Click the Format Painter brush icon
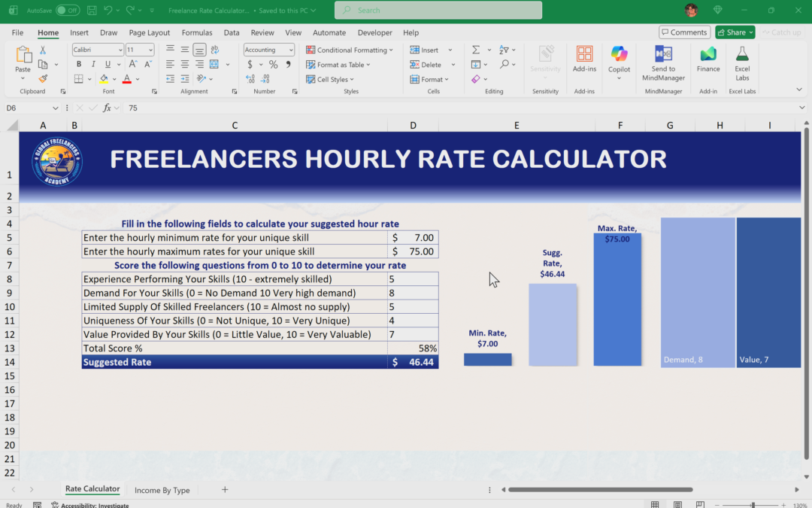Image resolution: width=812 pixels, height=508 pixels. (x=43, y=79)
